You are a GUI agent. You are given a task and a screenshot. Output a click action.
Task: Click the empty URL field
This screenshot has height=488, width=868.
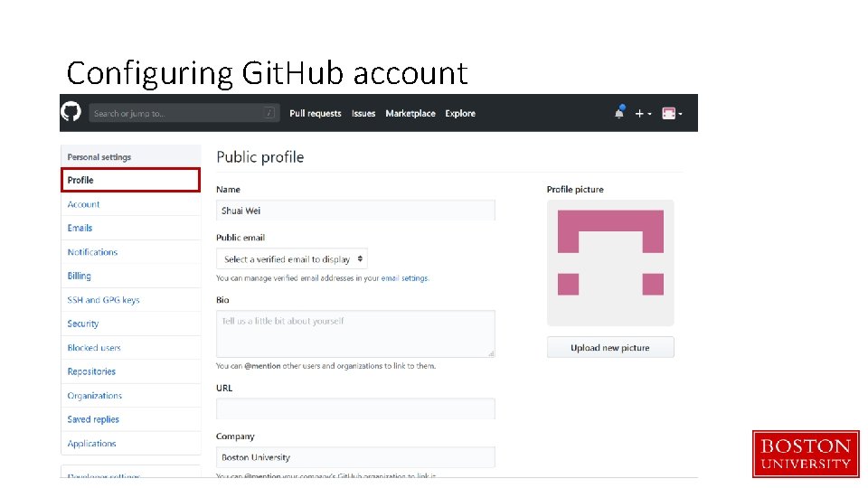(355, 408)
